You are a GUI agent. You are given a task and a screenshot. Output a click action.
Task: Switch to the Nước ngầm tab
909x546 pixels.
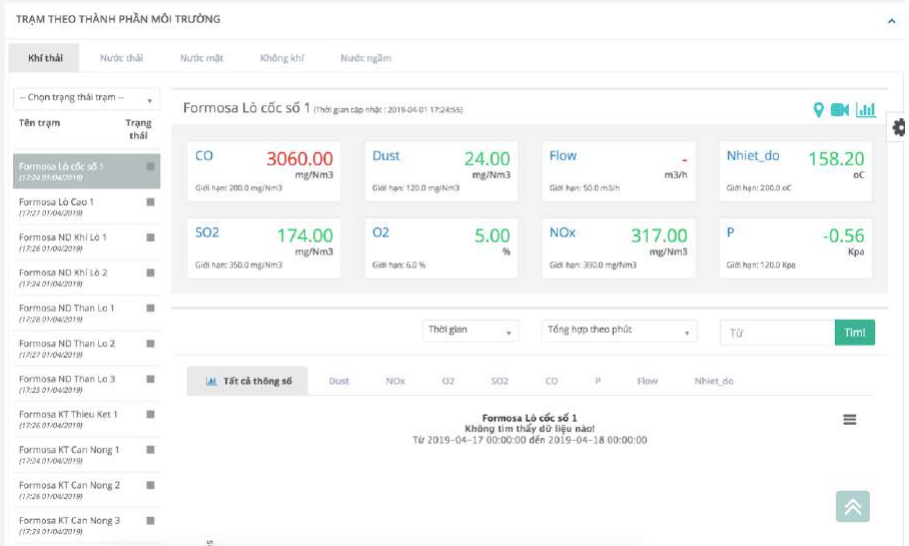click(366, 58)
